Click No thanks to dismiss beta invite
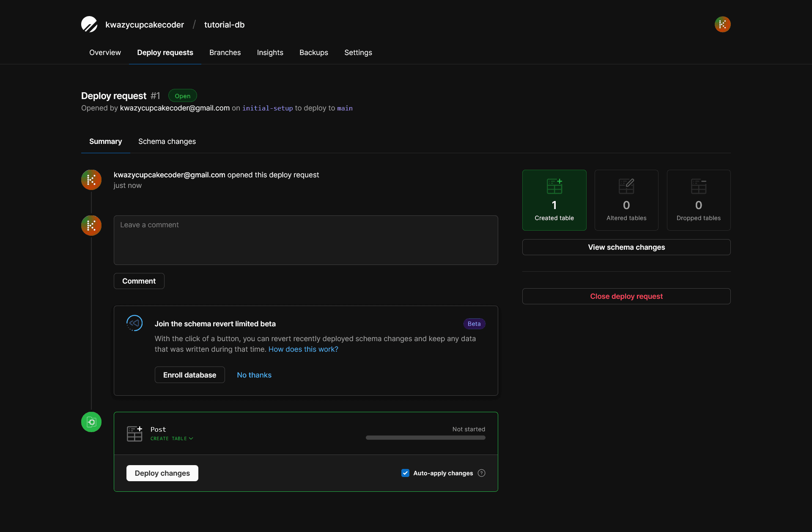812x532 pixels. 255,375
